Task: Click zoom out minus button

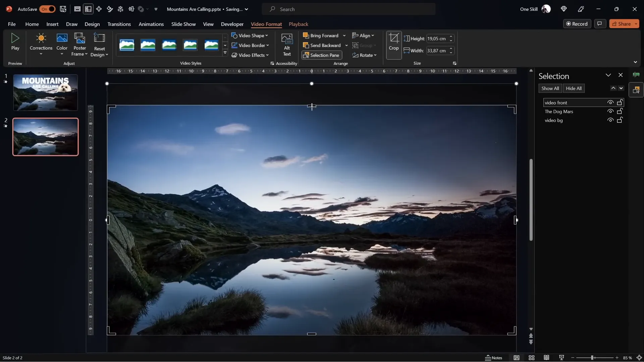Action: (573, 358)
